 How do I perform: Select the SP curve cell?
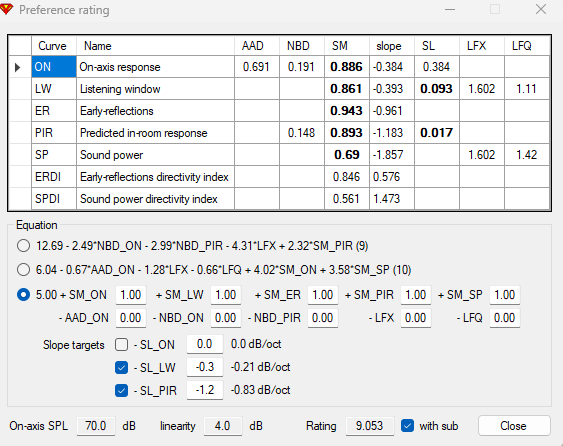tap(54, 155)
